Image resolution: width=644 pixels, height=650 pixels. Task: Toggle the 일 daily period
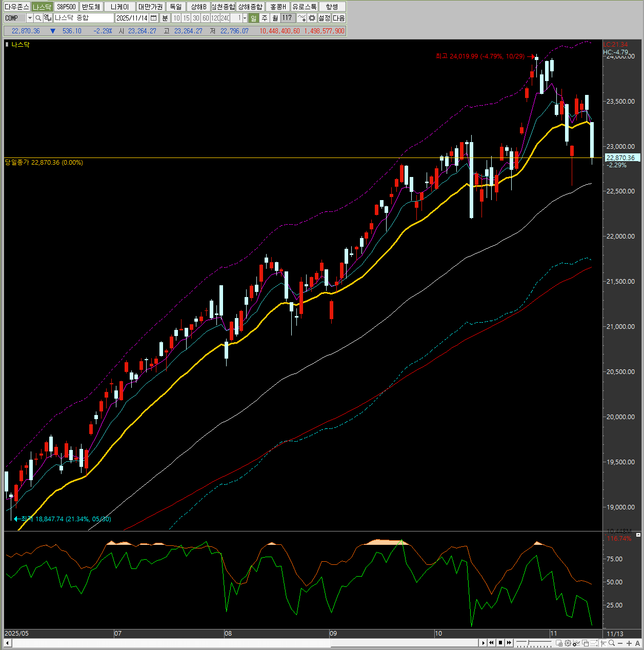pyautogui.click(x=253, y=18)
